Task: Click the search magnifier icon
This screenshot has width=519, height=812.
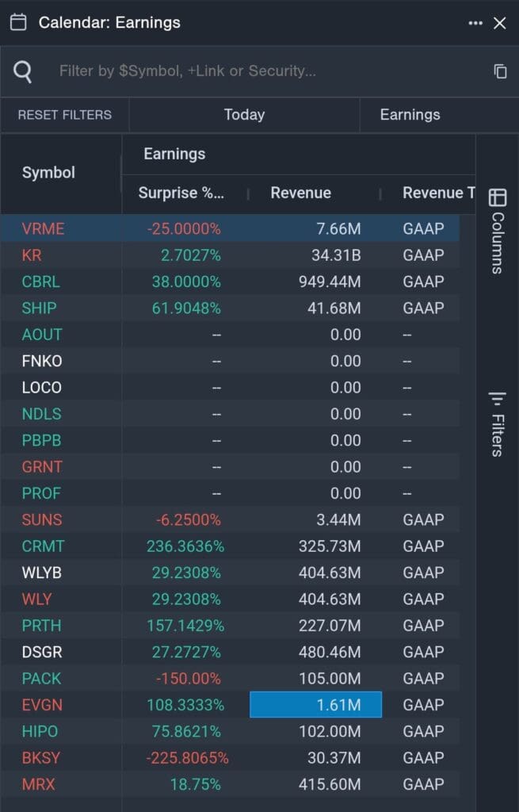Action: (23, 71)
